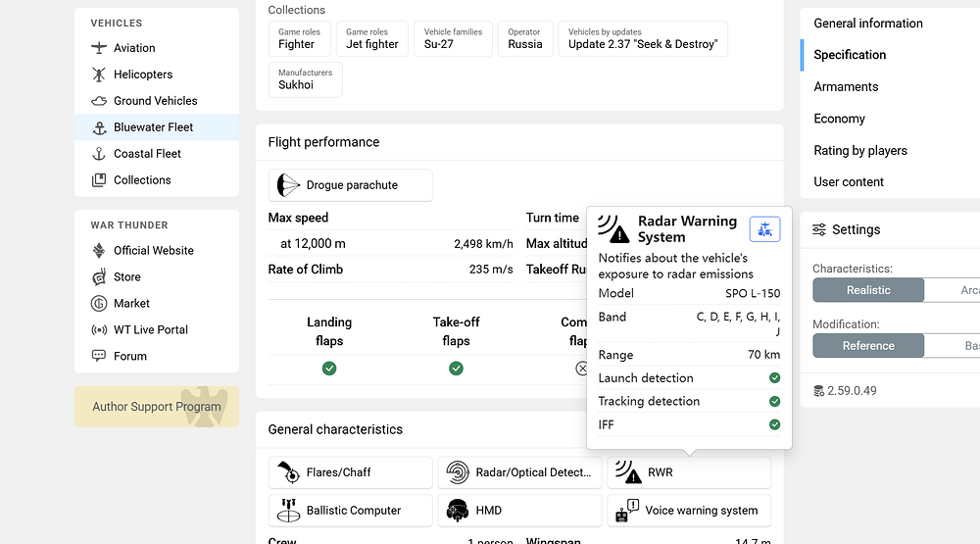Jump to Economy section
The width and height of the screenshot is (980, 544).
click(x=840, y=119)
